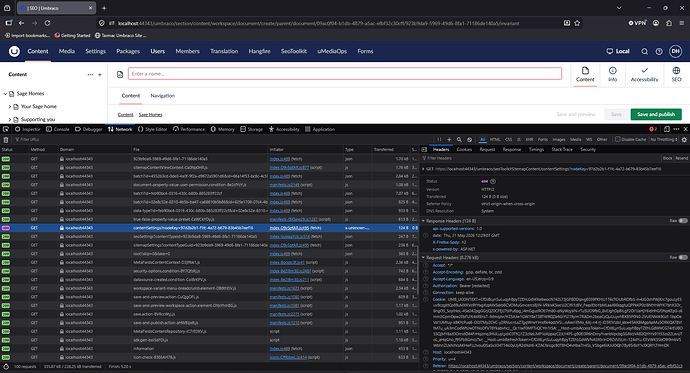Image resolution: width=690 pixels, height=373 pixels.
Task: Open a new browser tab
Action: 104,8
